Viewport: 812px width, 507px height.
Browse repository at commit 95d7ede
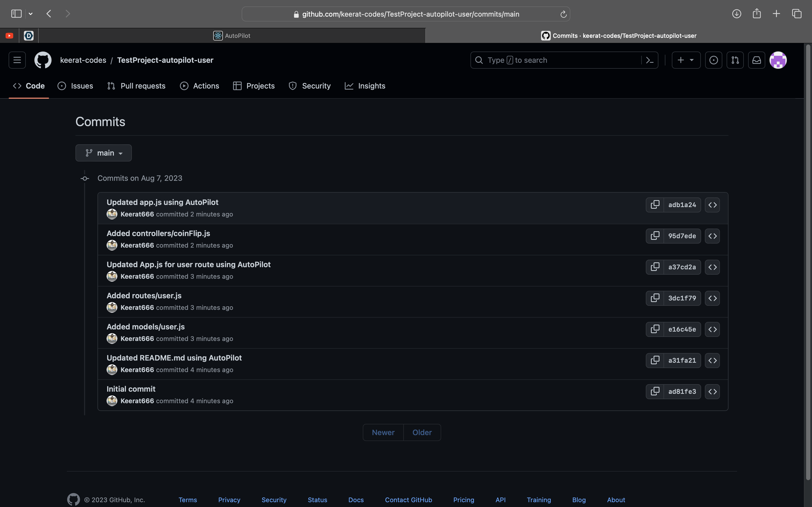point(712,236)
